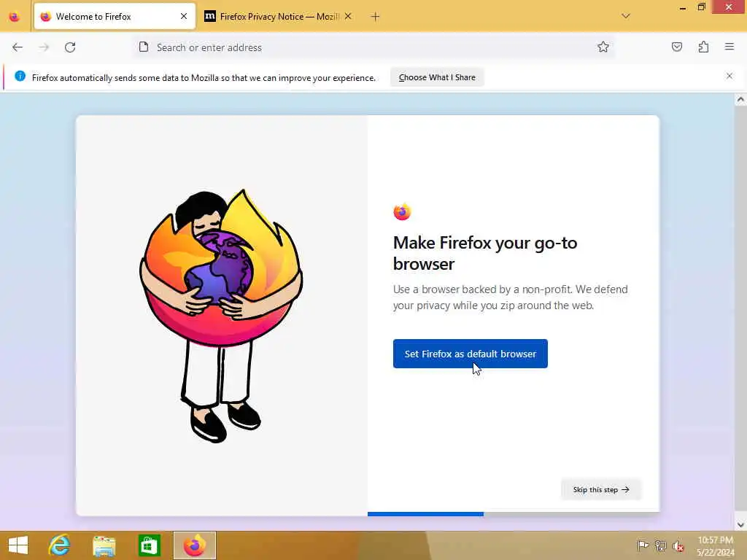747x560 pixels.
Task: Click Skip this step button
Action: tap(601, 489)
